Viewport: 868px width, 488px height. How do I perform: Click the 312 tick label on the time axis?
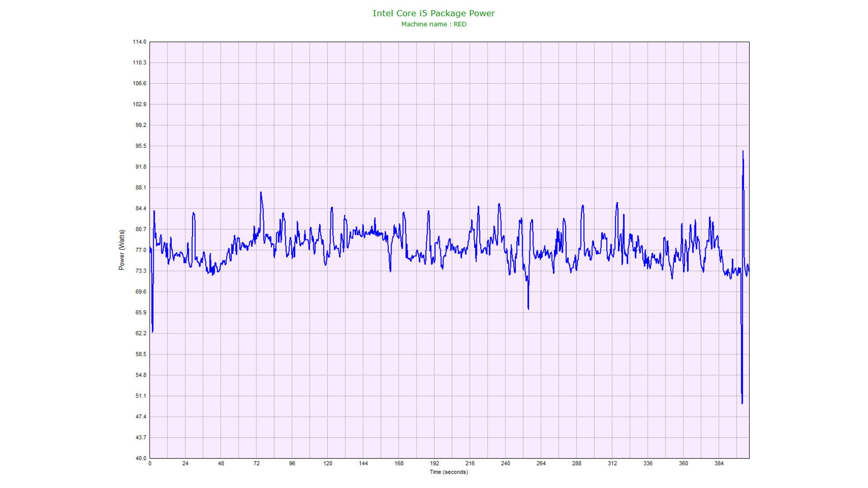[612, 464]
